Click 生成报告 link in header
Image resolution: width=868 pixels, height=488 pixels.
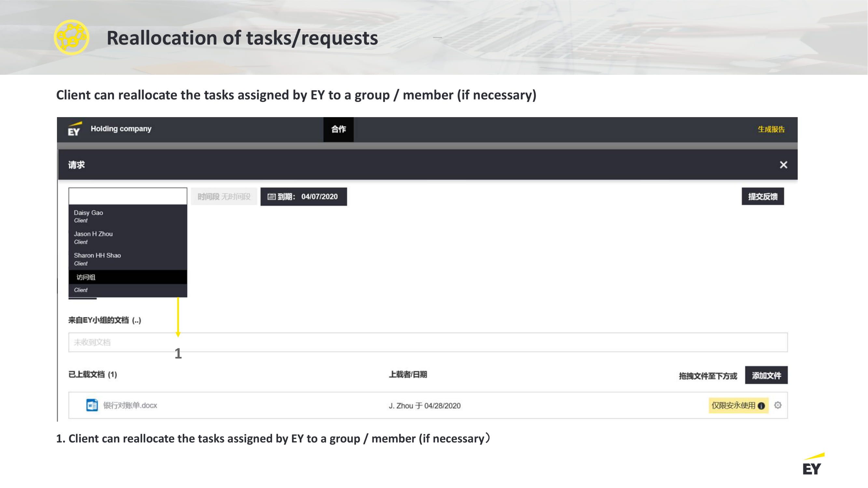771,129
